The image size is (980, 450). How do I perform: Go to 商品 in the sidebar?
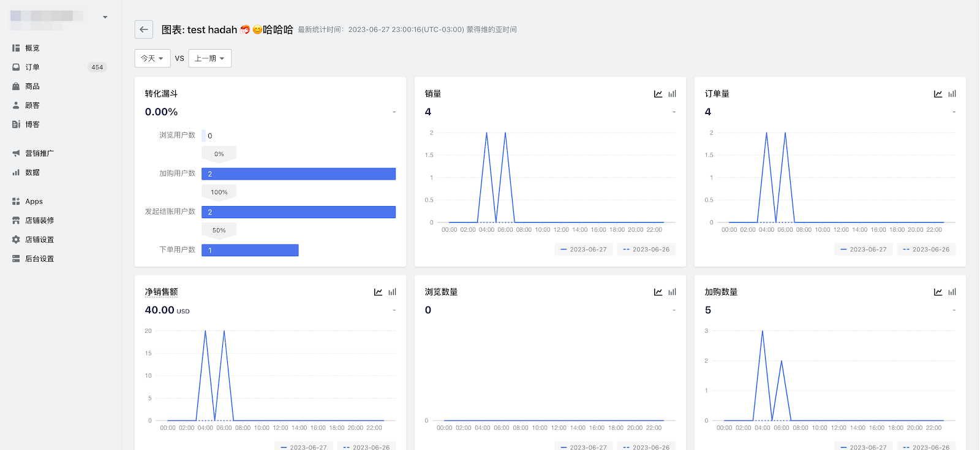tap(32, 86)
